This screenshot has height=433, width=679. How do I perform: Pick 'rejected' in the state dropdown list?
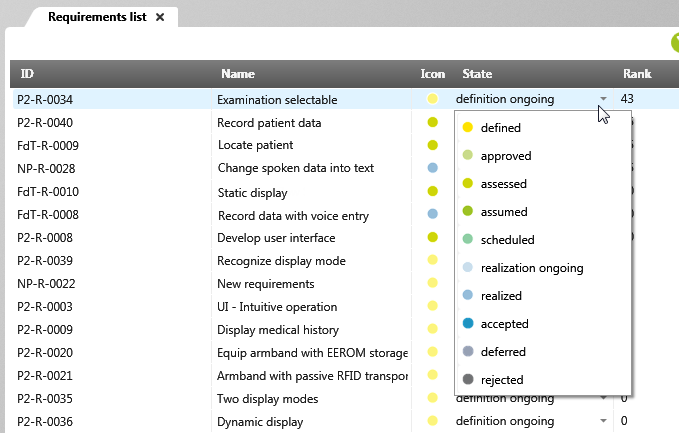pyautogui.click(x=501, y=380)
